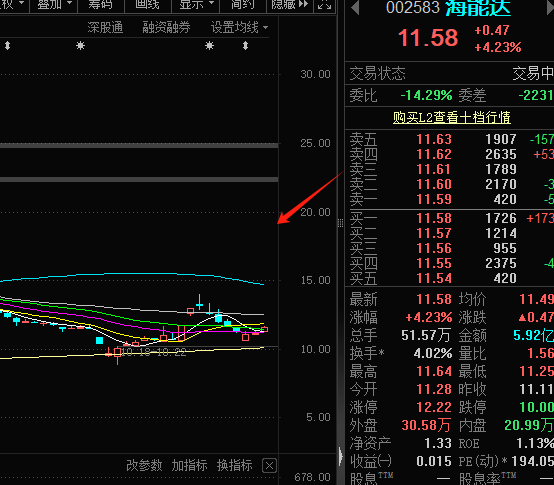The height and width of the screenshot is (485, 554).
Task: Select the 卖五 price 11.63
Action: point(434,139)
